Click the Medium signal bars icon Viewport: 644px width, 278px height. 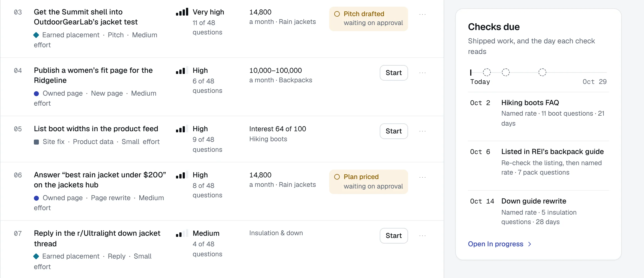(182, 233)
